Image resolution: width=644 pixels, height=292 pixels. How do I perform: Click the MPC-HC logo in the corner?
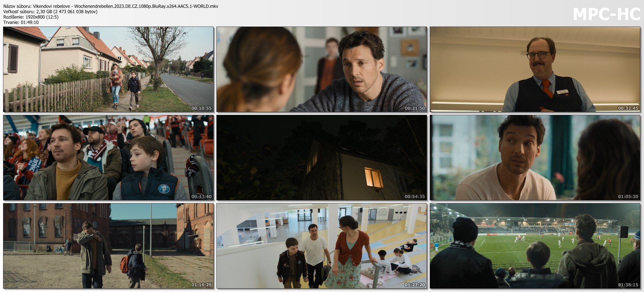(606, 14)
